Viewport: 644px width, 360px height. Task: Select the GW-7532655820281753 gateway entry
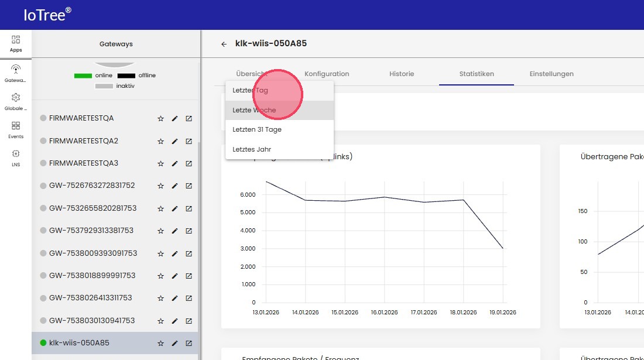point(93,208)
